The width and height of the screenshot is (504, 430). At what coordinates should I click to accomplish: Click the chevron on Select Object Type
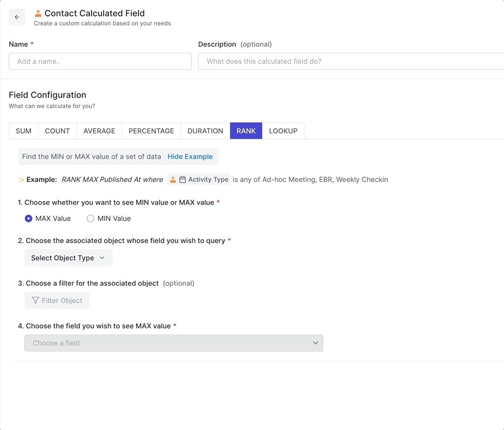tap(102, 258)
